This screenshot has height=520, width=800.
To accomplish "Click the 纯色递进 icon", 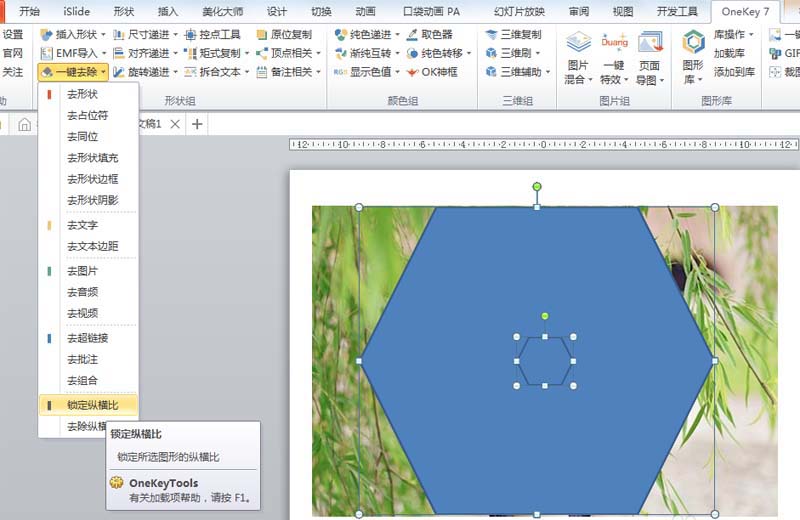I will pyautogui.click(x=341, y=35).
